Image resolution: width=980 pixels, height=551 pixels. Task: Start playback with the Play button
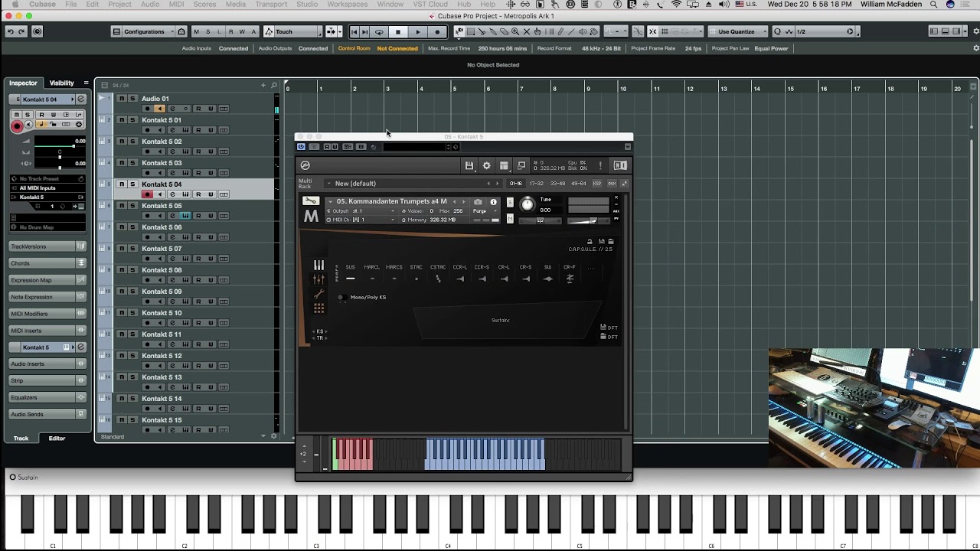pyautogui.click(x=418, y=31)
